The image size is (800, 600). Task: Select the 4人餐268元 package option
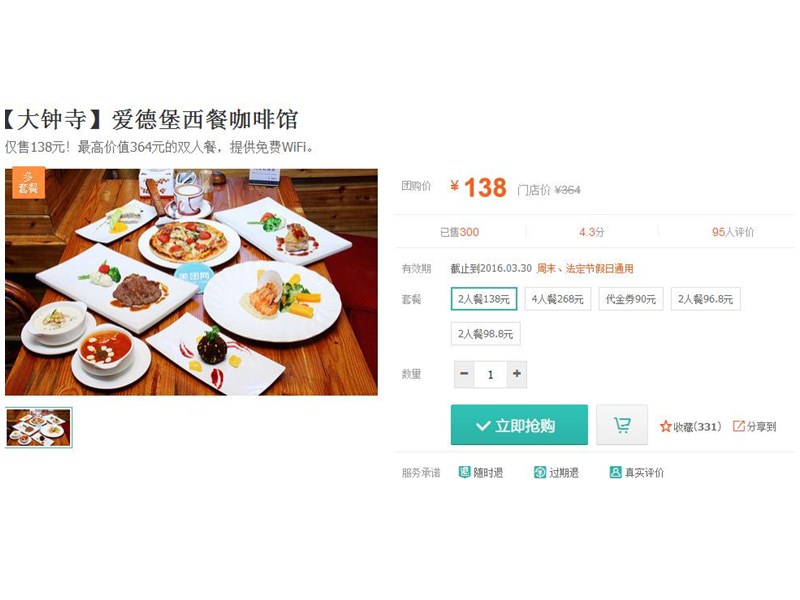tap(558, 299)
